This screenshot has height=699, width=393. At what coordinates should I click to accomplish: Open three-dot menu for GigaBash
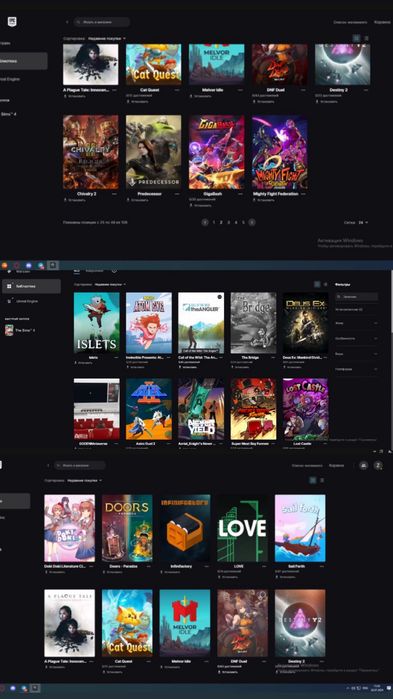(x=240, y=194)
